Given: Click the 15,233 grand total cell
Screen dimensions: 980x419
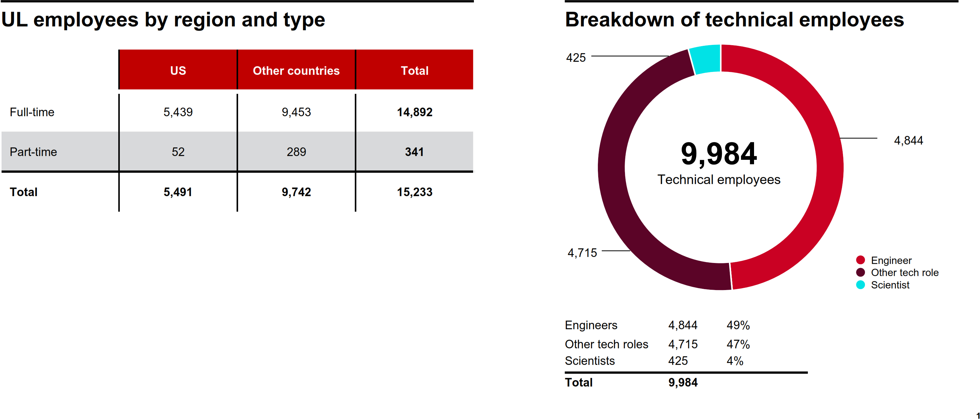Looking at the screenshot, I should click(x=414, y=192).
